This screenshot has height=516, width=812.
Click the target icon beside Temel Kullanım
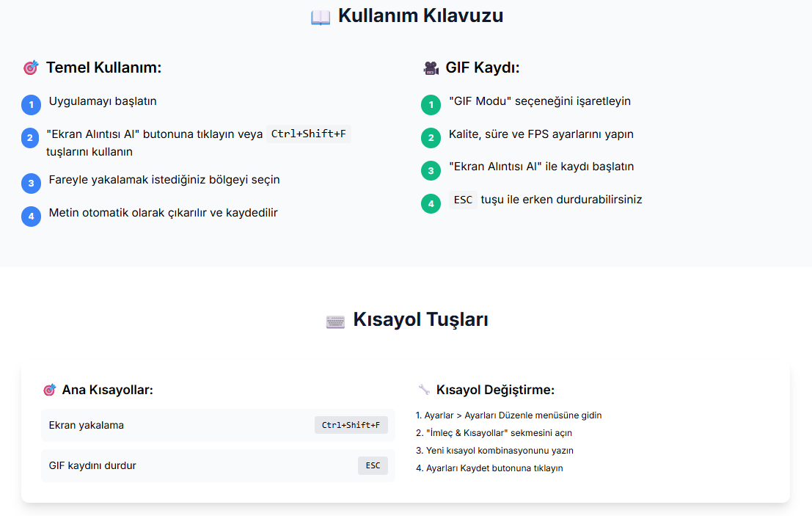pyautogui.click(x=31, y=68)
